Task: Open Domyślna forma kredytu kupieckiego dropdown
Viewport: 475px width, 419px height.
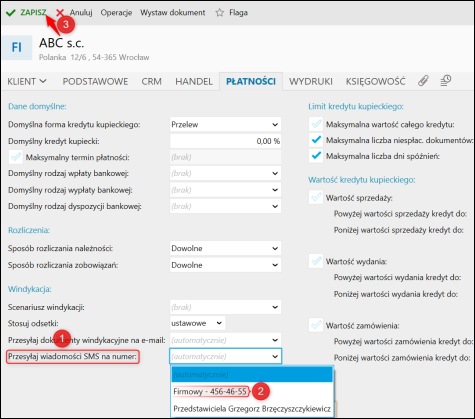Action: point(225,124)
